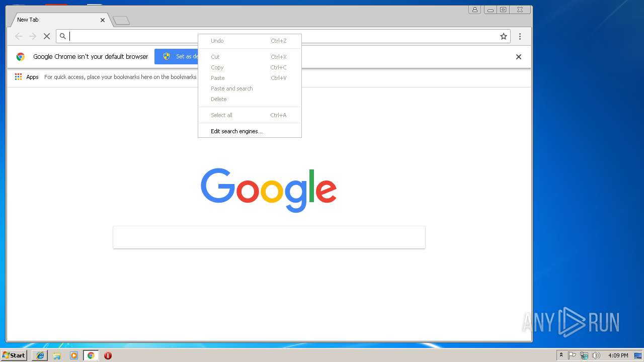Show hidden tray icons arrow

(x=561, y=355)
